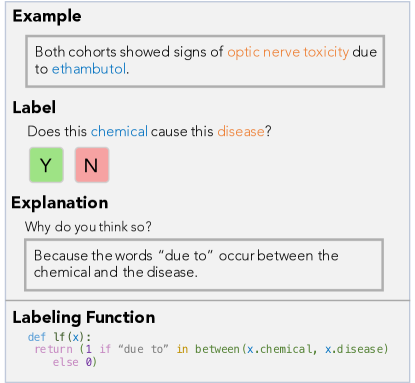The width and height of the screenshot is (415, 383).
Task: Click the 'Labeling Function' heading
Action: coord(84,317)
